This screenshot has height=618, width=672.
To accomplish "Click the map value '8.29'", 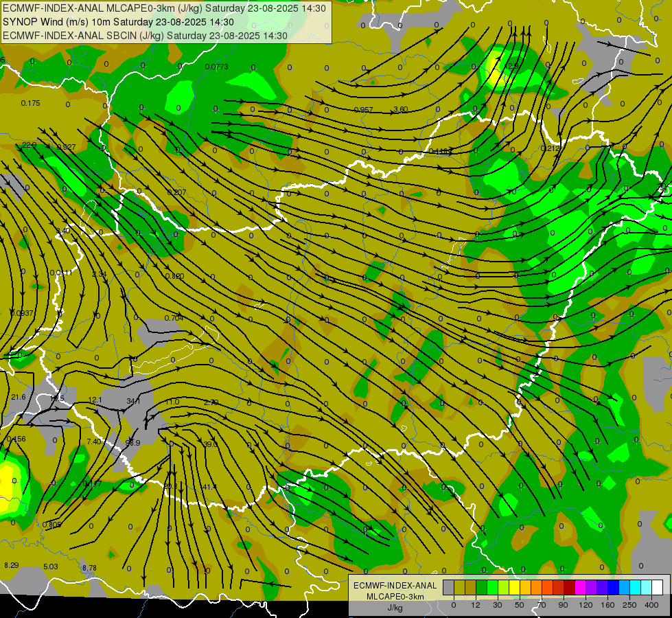I will [12, 566].
